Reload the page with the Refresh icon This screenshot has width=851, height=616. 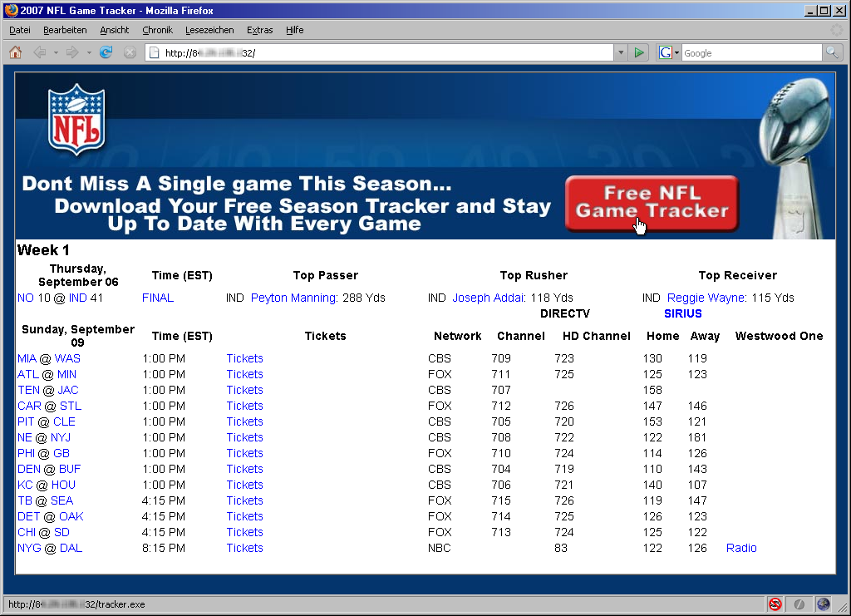pyautogui.click(x=106, y=52)
